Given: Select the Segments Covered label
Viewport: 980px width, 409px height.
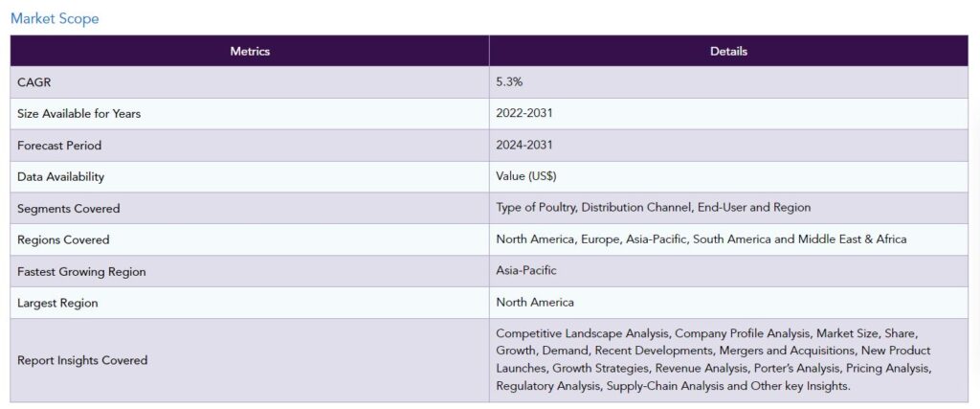Looking at the screenshot, I should pos(69,208).
